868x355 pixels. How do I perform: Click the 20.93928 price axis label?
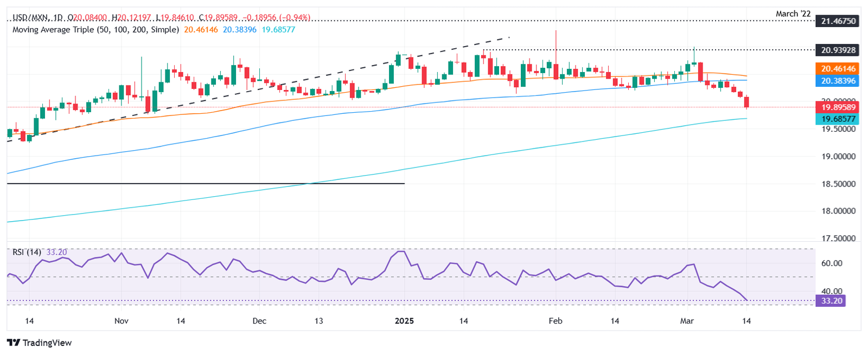(x=838, y=50)
